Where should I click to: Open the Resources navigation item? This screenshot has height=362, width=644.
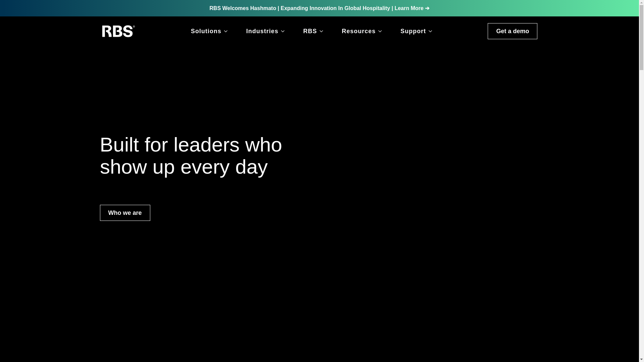pyautogui.click(x=358, y=31)
